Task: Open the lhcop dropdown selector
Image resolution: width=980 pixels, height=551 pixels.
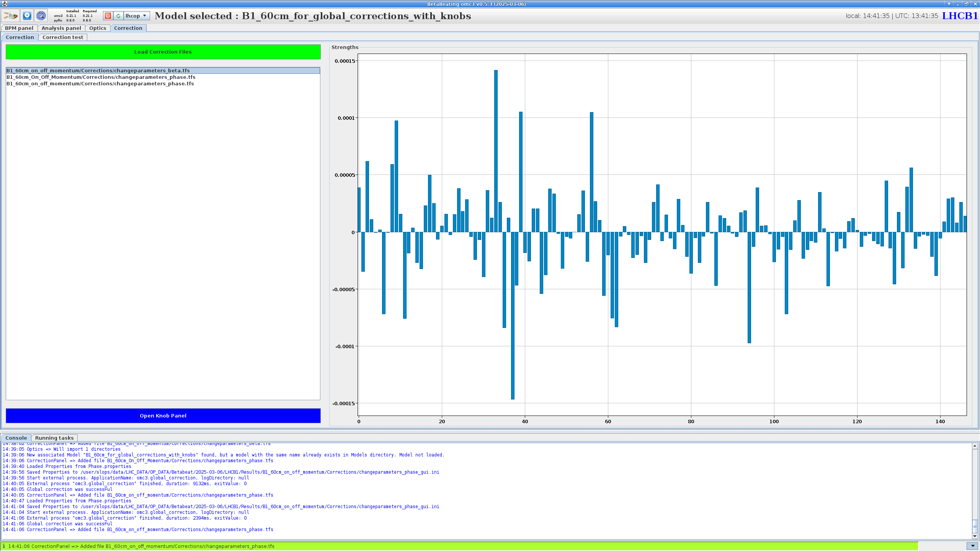Action: pos(136,16)
